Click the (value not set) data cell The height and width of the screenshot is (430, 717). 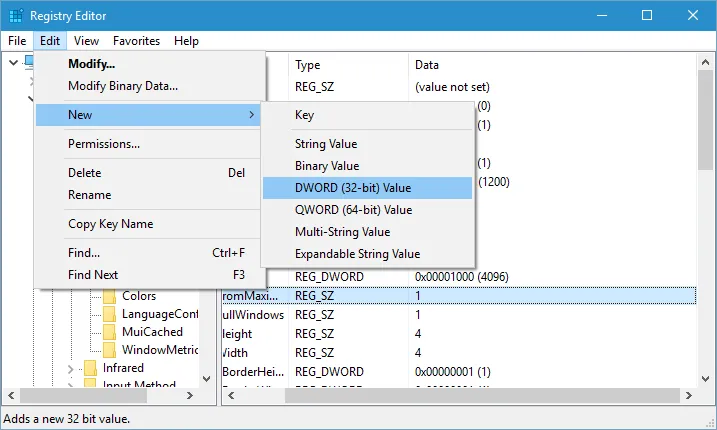(x=452, y=87)
